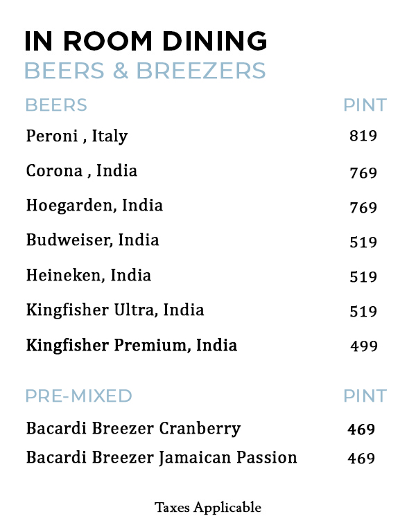Choose Bacardi Breezer Jamaican Passion
This screenshot has width=416, height=532.
pyautogui.click(x=162, y=458)
